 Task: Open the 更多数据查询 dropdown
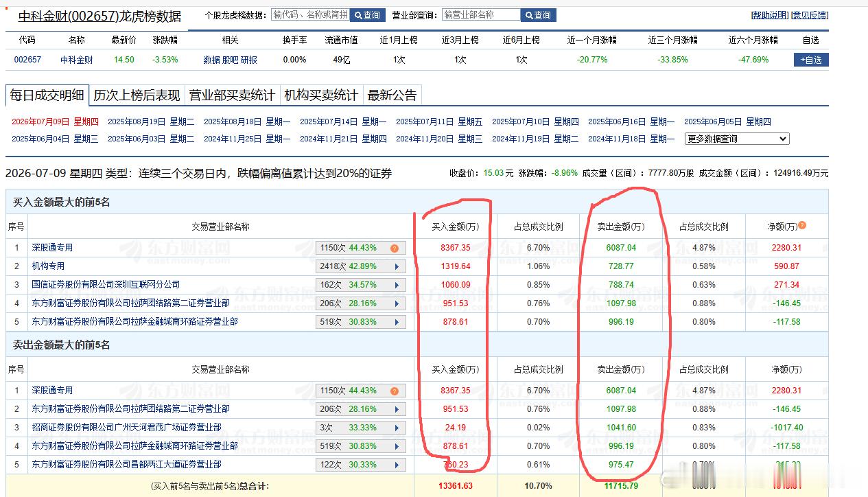[737, 139]
